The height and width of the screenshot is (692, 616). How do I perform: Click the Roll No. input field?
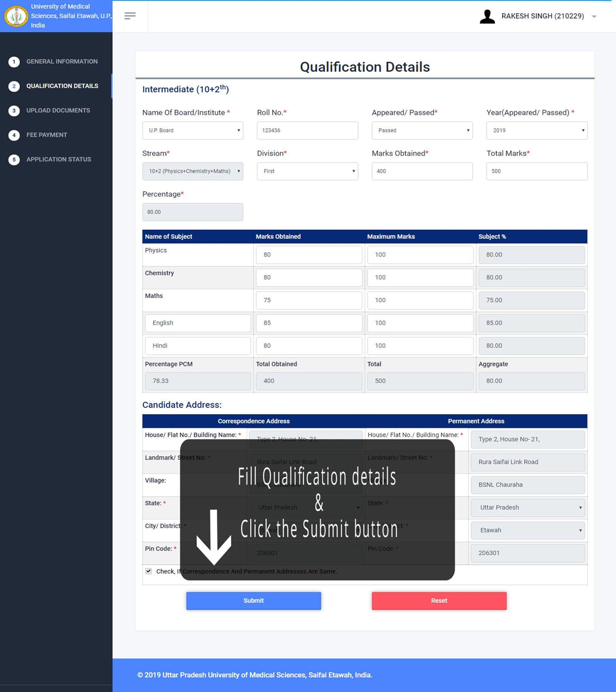pos(307,130)
